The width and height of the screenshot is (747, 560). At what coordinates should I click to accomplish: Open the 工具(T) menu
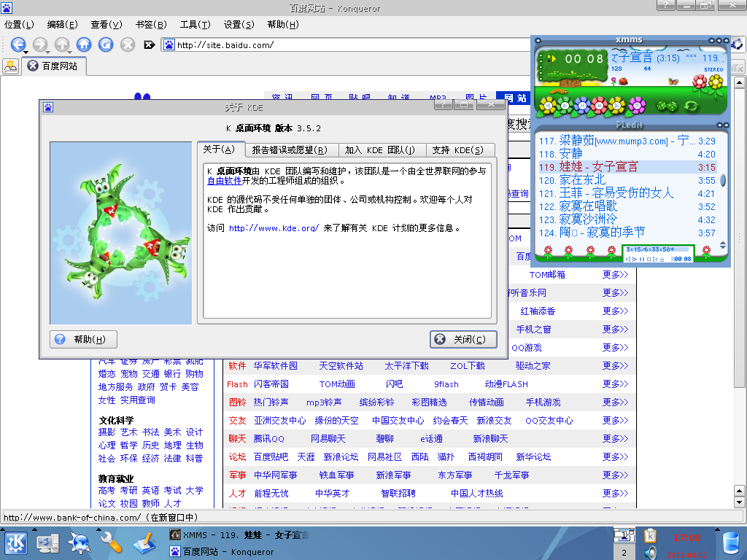coord(195,24)
